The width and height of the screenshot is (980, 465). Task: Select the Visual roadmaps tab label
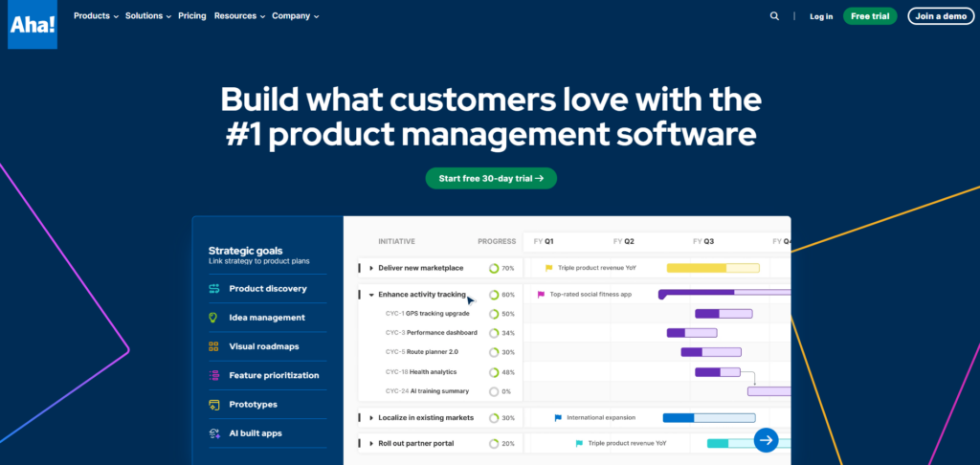[x=264, y=346]
